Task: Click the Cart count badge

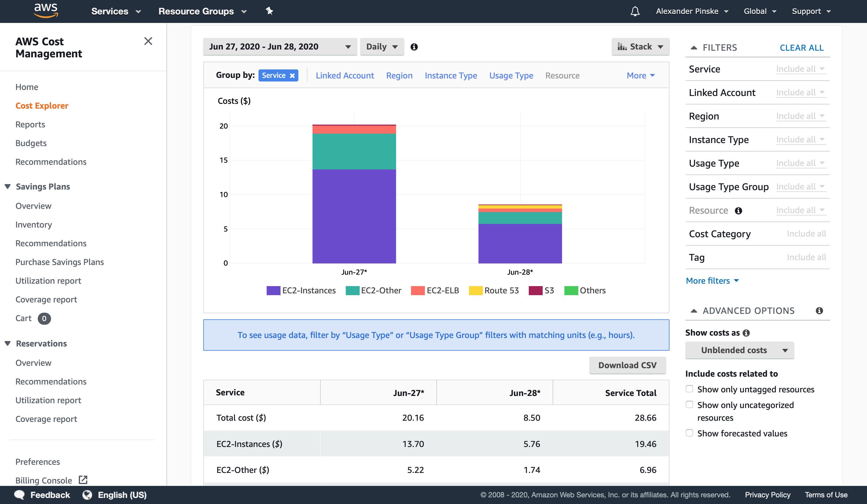Action: coord(44,318)
